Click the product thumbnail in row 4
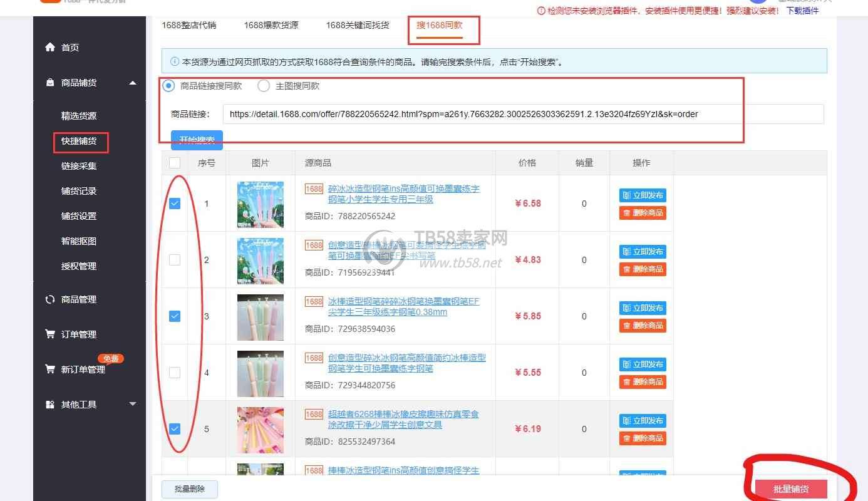The width and height of the screenshot is (868, 501). pos(261,373)
